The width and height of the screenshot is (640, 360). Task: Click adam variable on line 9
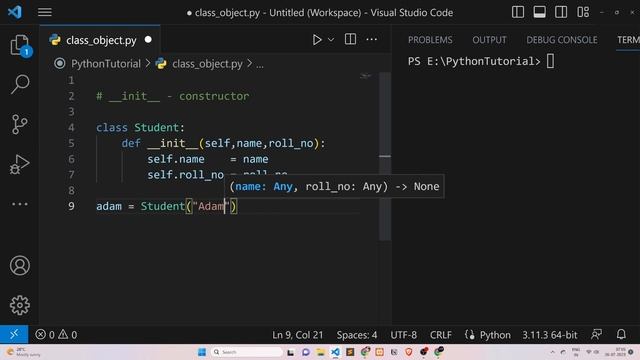point(109,206)
